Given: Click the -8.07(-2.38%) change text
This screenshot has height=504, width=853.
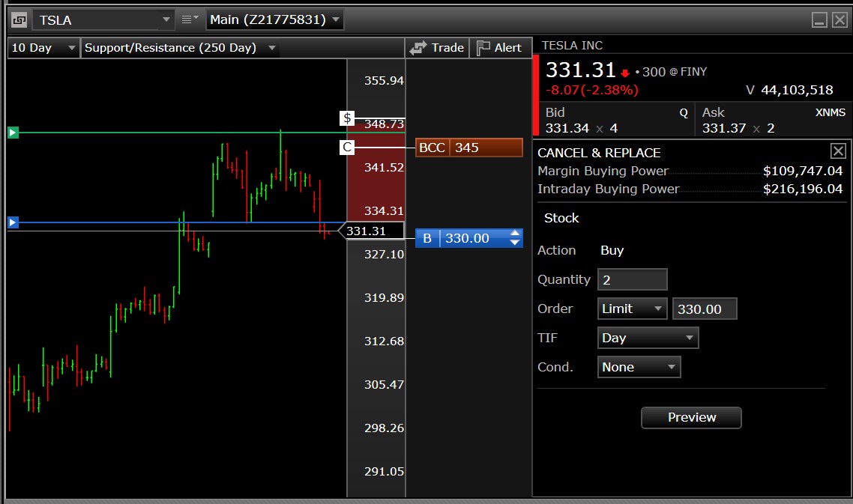Looking at the screenshot, I should pyautogui.click(x=592, y=91).
